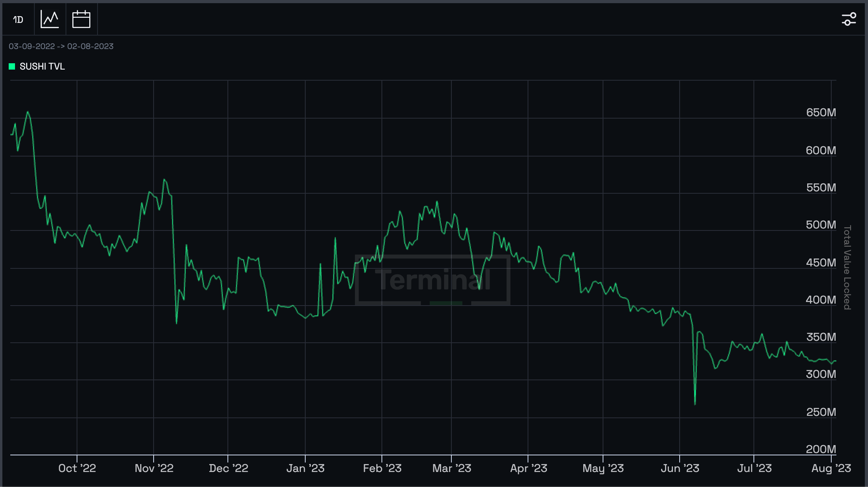Click the green SUSHI TVL color swatch

coord(12,66)
